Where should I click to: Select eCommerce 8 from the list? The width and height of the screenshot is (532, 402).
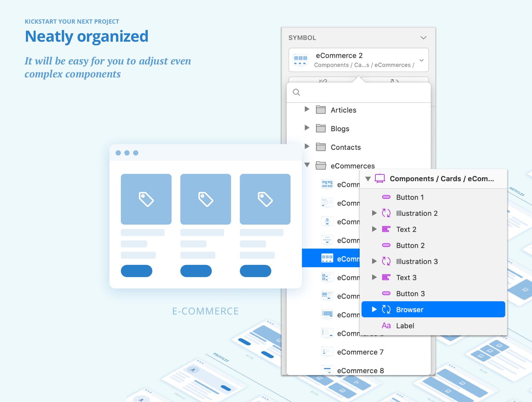click(x=360, y=370)
